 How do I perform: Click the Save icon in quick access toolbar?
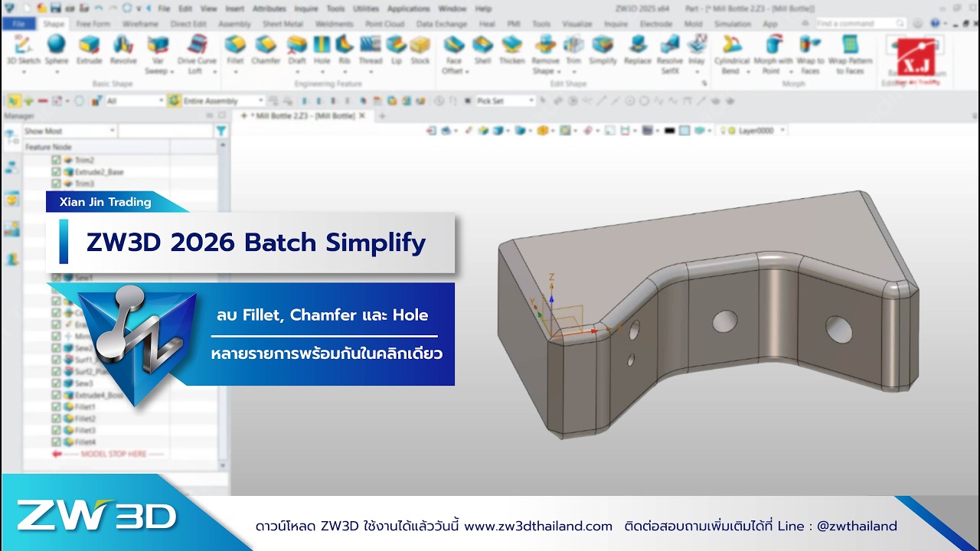(56, 8)
